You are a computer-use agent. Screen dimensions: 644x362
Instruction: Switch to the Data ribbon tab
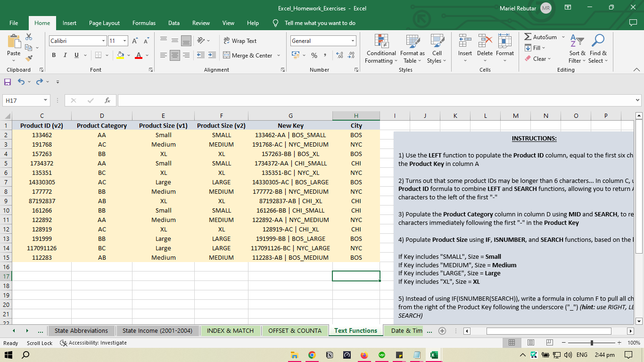coord(174,23)
